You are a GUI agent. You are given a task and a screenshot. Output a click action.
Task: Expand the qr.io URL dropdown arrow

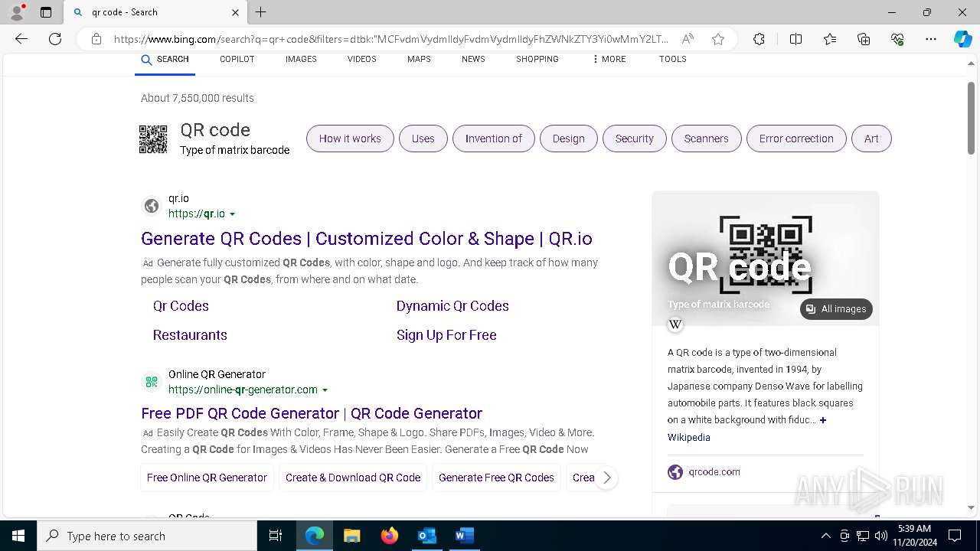[232, 215]
